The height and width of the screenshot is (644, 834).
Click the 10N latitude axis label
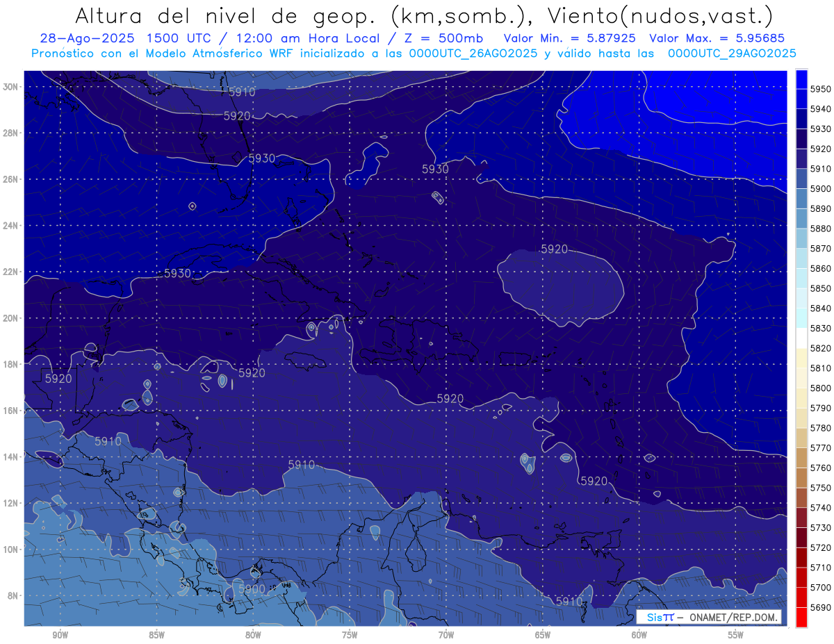pos(12,550)
